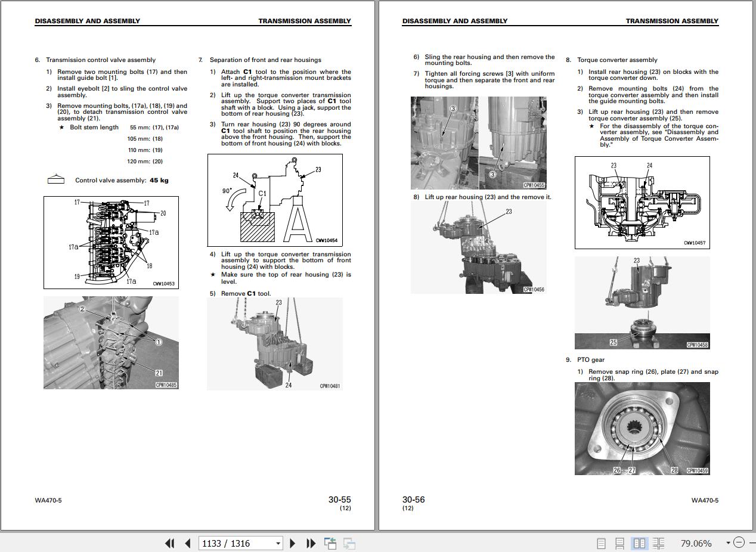Open the zoom level dropdown arrow
Image resolution: width=756 pixels, height=552 pixels.
point(728,543)
